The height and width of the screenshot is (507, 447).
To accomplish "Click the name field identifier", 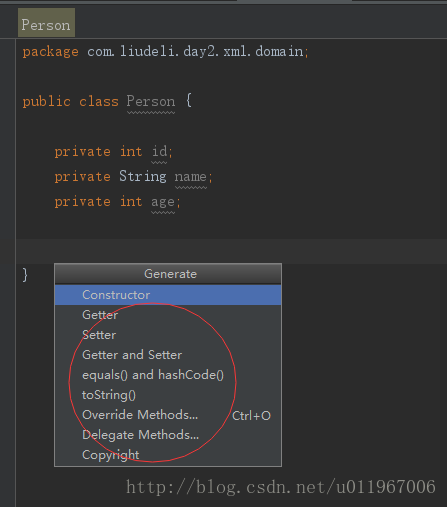I will pyautogui.click(x=191, y=176).
